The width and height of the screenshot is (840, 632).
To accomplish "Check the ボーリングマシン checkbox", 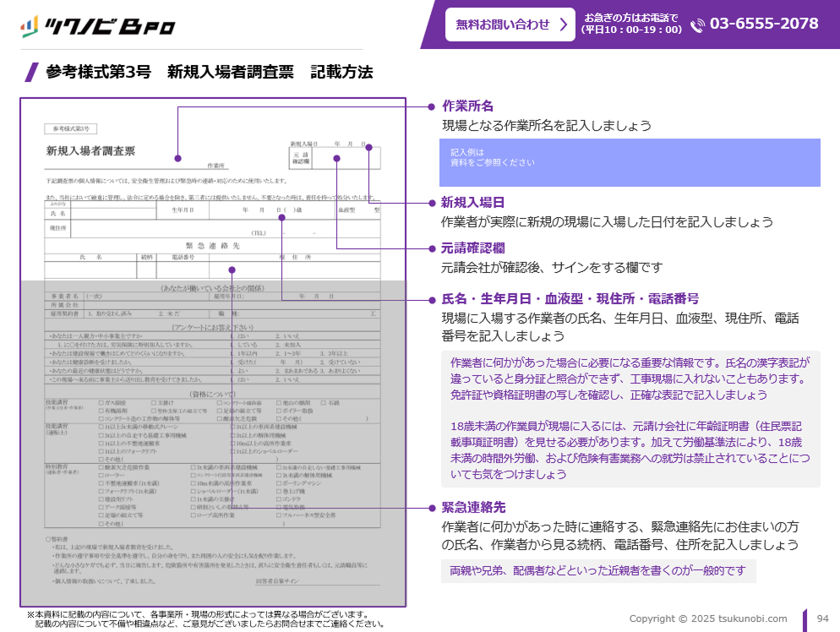I will 279,483.
